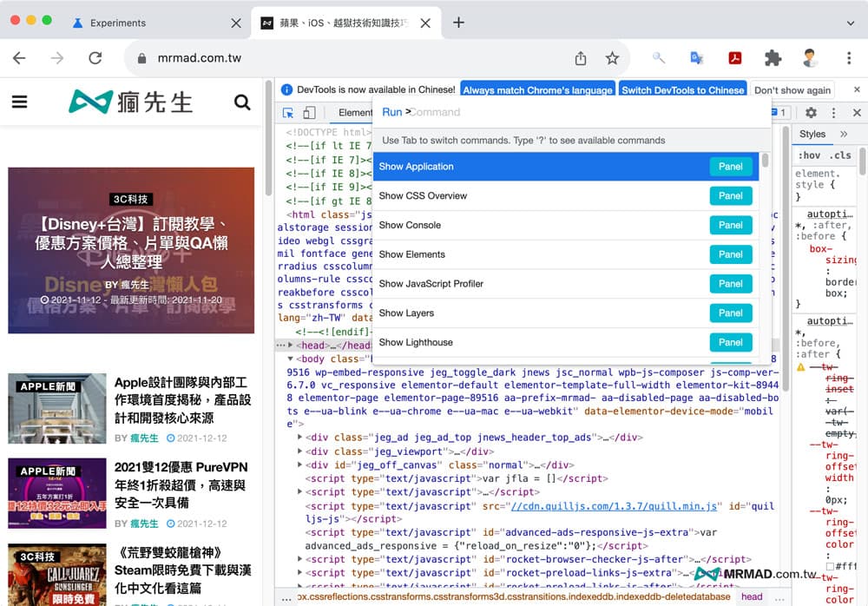Open the Disney+台灣 featured article

click(x=131, y=250)
